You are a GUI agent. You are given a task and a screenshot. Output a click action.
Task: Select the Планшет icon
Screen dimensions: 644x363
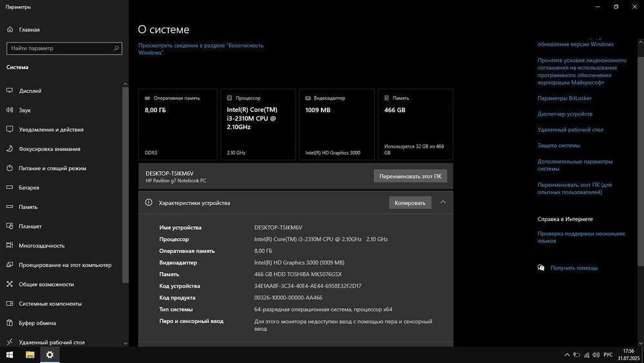(10, 226)
